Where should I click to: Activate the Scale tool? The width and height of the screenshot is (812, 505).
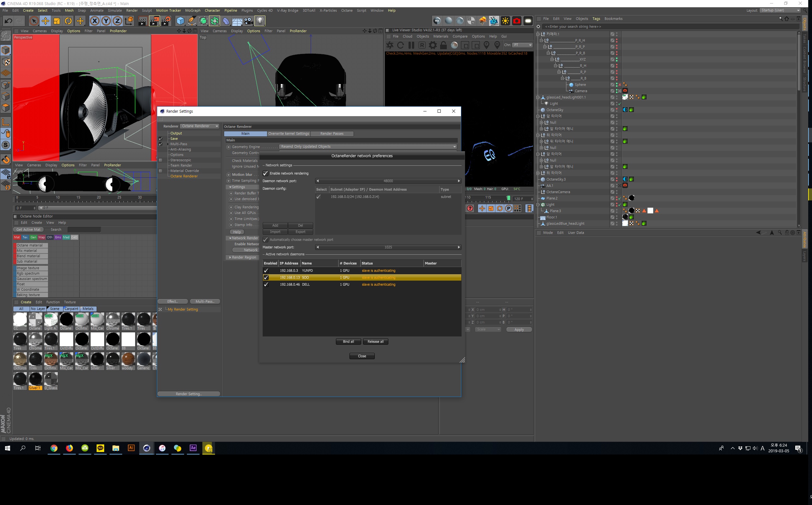pos(57,21)
